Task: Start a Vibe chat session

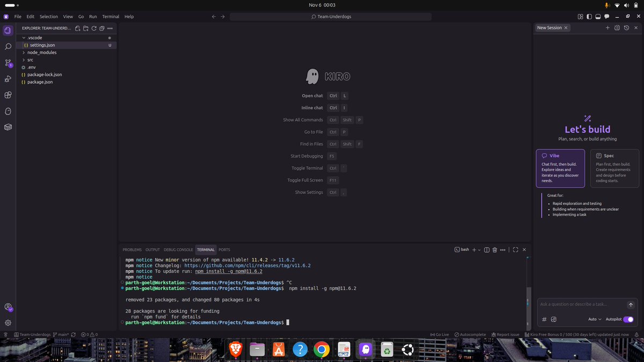Action: [x=560, y=169]
